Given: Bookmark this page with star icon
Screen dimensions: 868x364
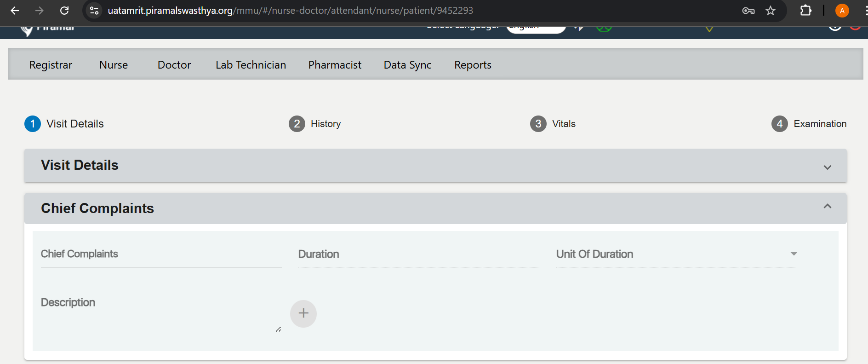Looking at the screenshot, I should click(x=771, y=11).
